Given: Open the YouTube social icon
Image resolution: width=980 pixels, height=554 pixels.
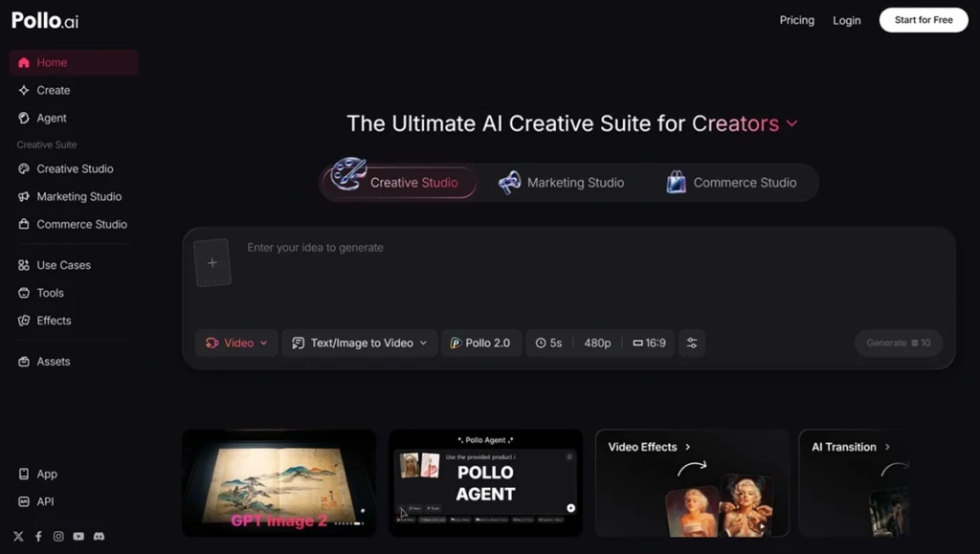Looking at the screenshot, I should [78, 537].
